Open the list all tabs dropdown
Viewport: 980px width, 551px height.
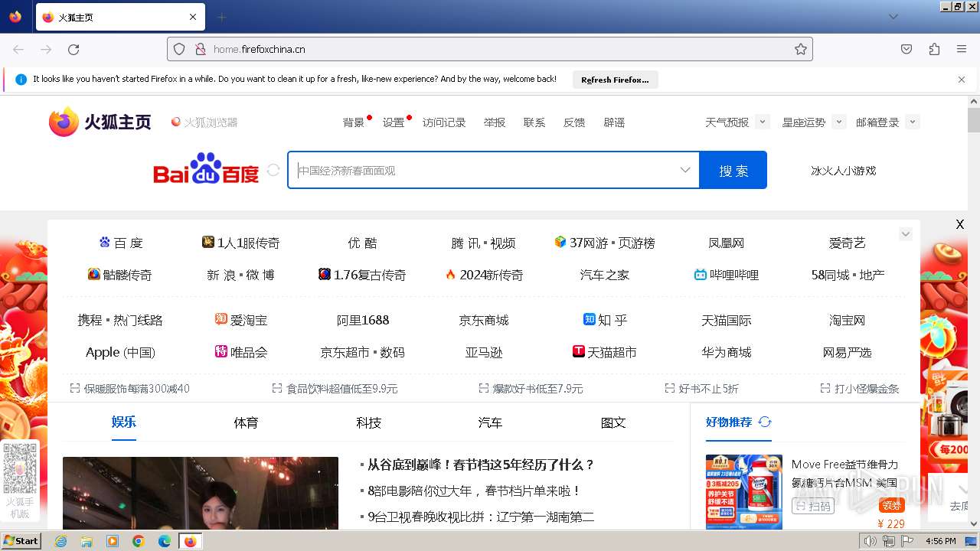[x=893, y=17]
